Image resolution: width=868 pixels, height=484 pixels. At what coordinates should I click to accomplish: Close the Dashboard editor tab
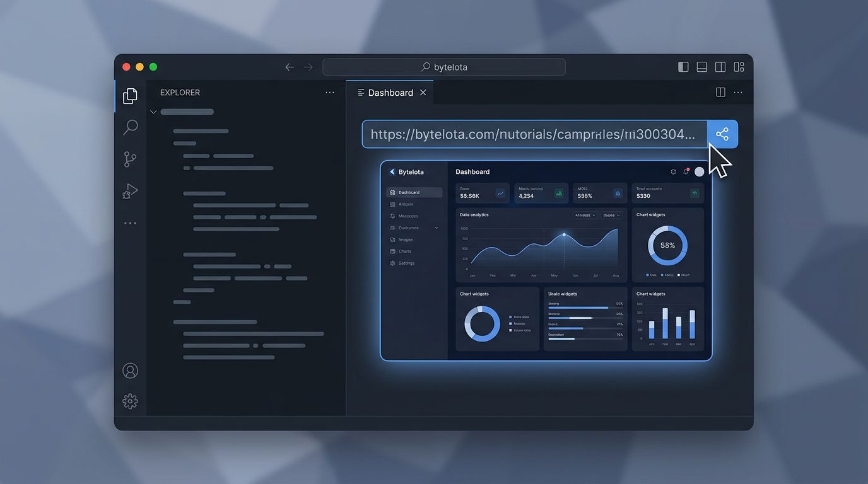(423, 93)
